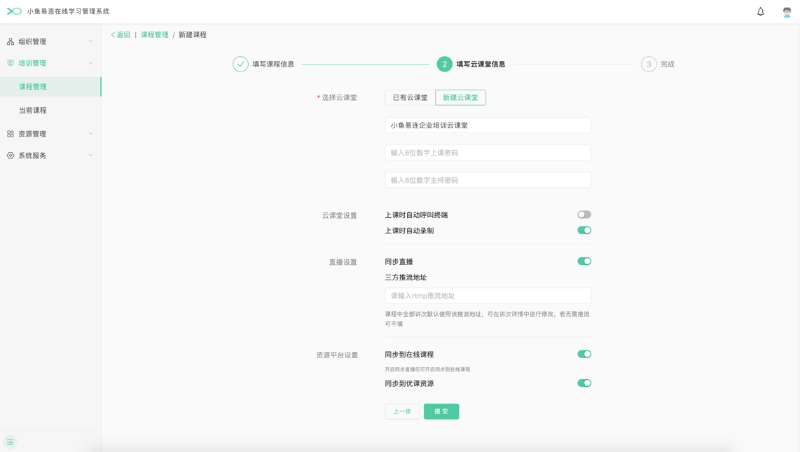Click the 组织管理 organization icon
Screen dimensions: 800x452
point(10,41)
